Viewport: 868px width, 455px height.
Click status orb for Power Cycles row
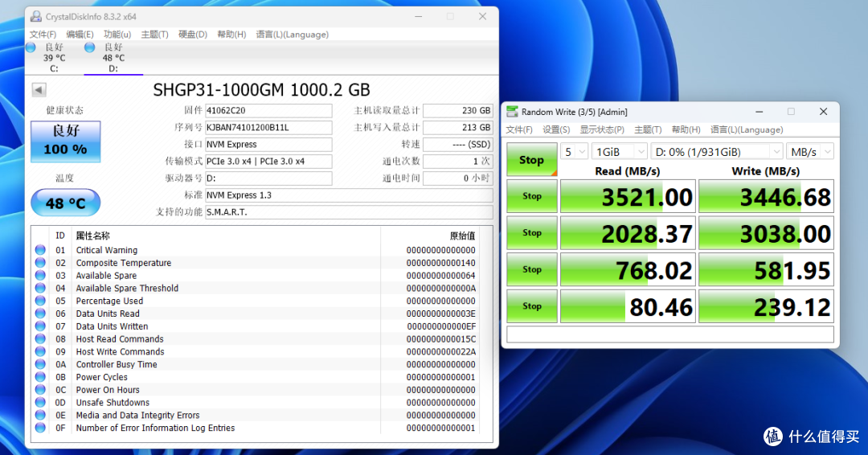(40, 377)
